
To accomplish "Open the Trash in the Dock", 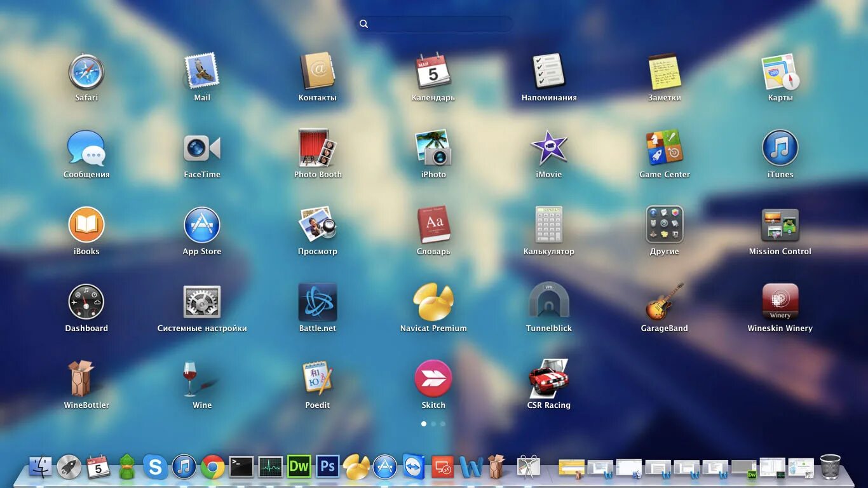I will (x=830, y=467).
